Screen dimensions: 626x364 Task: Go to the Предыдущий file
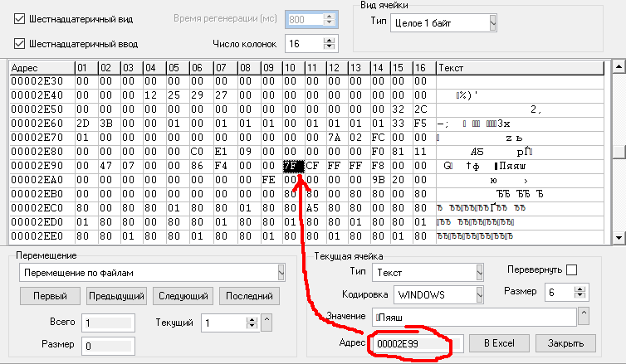pyautogui.click(x=116, y=296)
